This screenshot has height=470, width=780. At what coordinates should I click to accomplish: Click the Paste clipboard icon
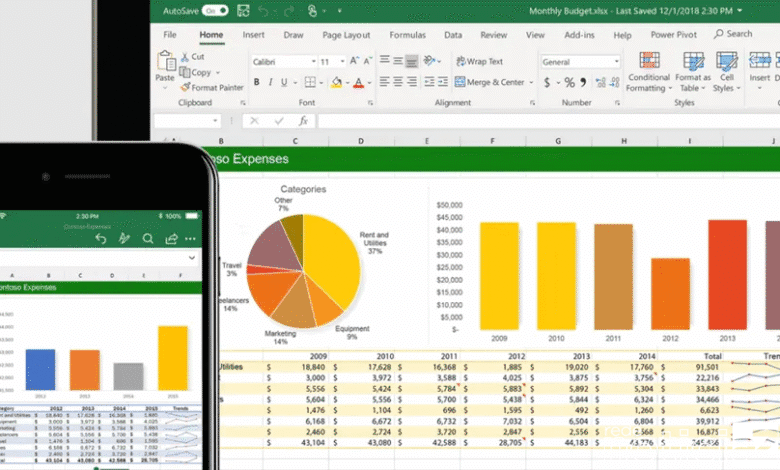click(166, 61)
